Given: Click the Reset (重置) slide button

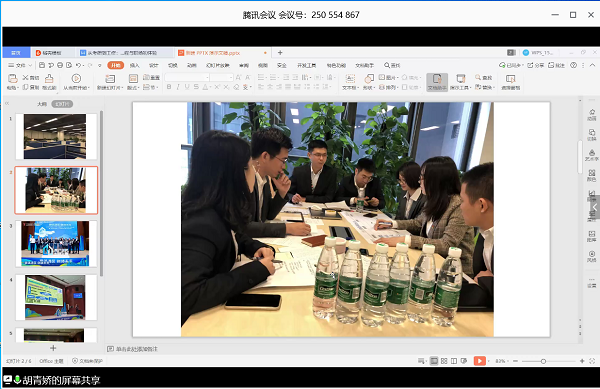Looking at the screenshot, I should (151, 78).
